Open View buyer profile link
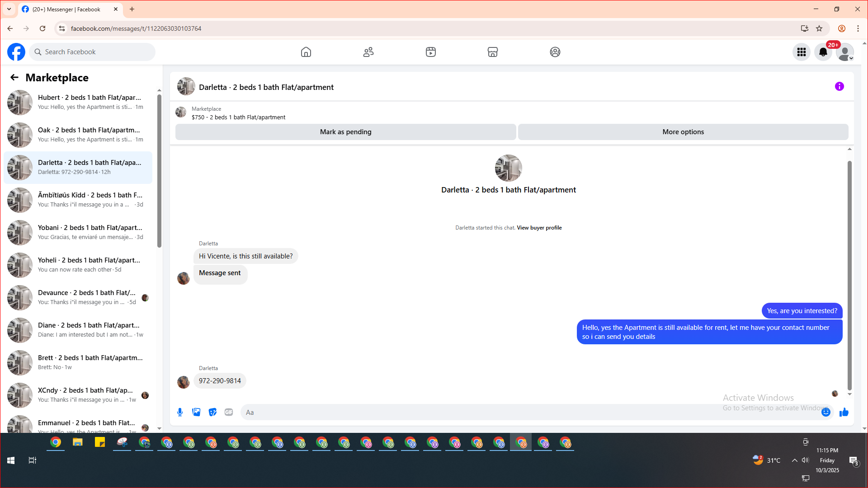Screen dimensions: 868x488 coord(539,228)
